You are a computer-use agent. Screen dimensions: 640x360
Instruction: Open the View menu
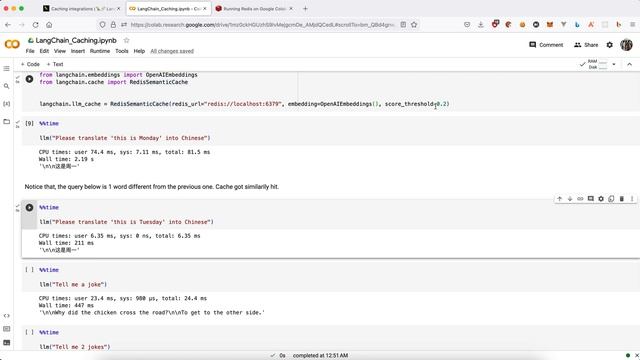click(x=60, y=51)
